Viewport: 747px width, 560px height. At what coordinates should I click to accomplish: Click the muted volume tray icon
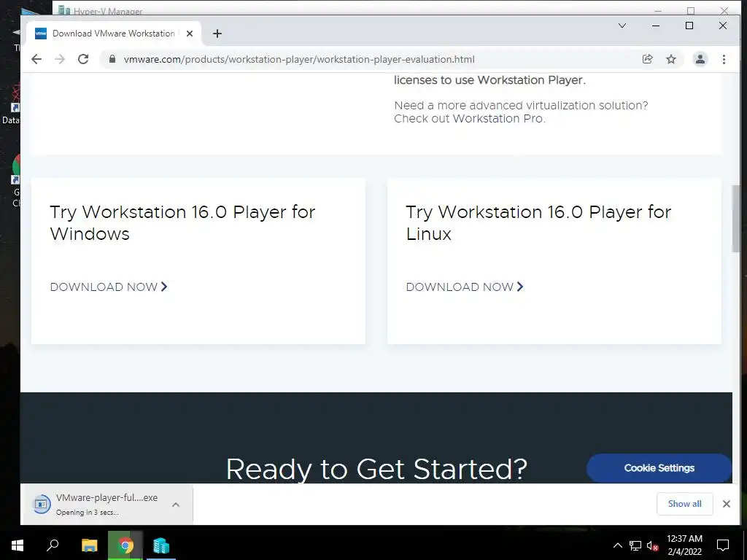click(652, 545)
